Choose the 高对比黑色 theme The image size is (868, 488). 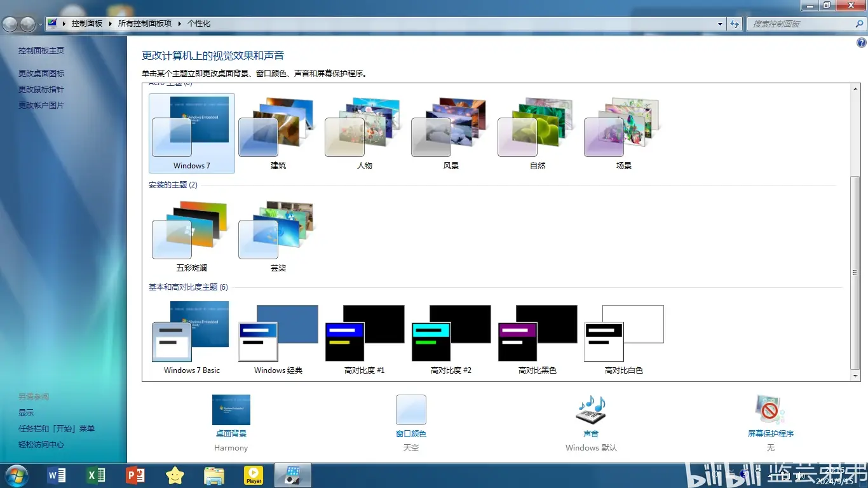[x=537, y=338]
